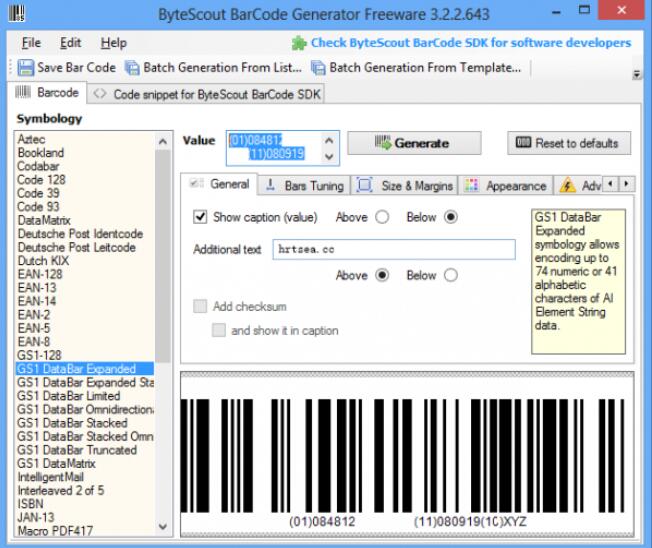Open the General tab
The image size is (652, 548).
[x=219, y=184]
